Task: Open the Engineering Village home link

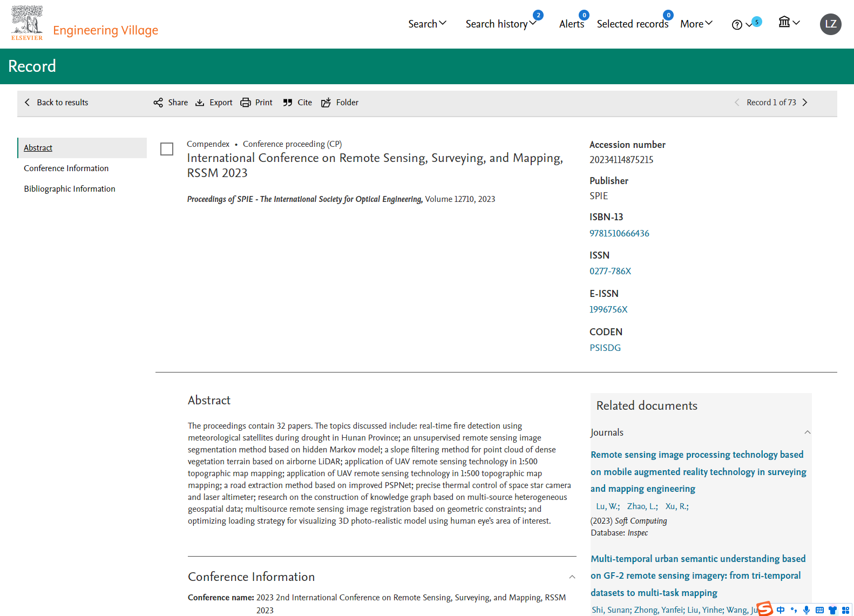Action: point(105,30)
